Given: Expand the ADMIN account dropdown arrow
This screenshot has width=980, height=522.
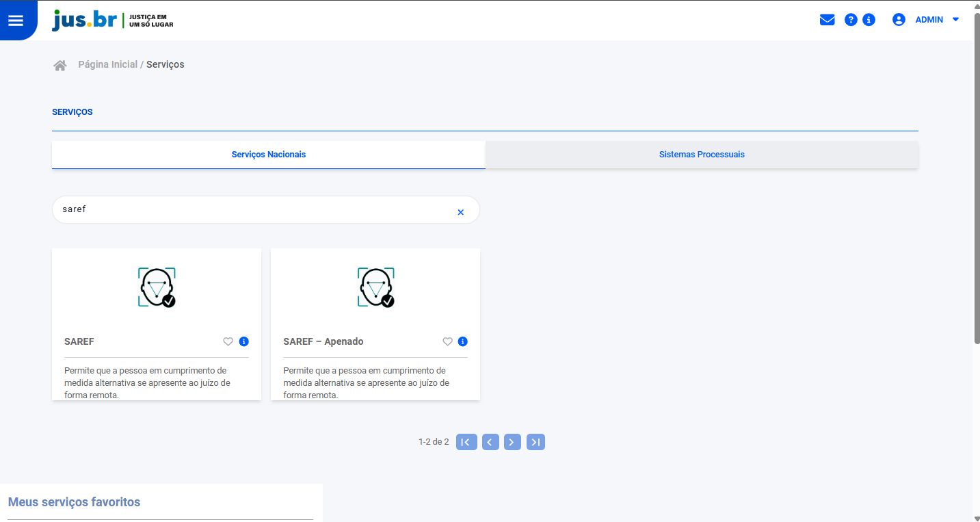Looking at the screenshot, I should tap(955, 20).
